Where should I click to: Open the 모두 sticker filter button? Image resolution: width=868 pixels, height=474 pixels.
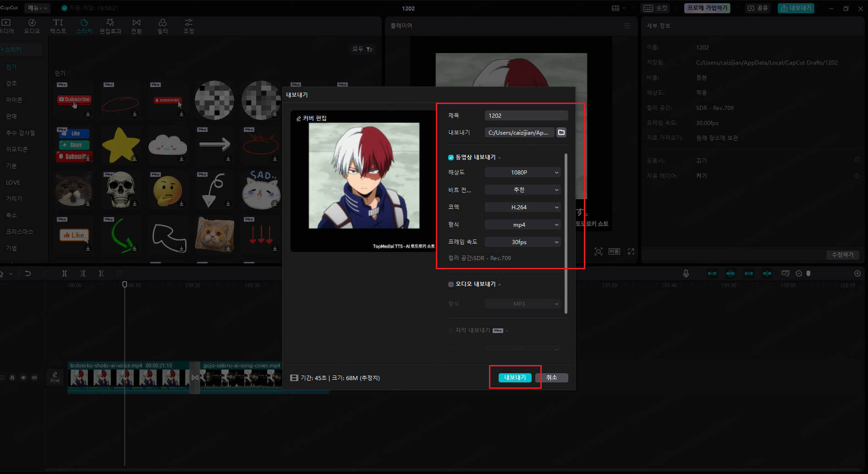(x=363, y=49)
